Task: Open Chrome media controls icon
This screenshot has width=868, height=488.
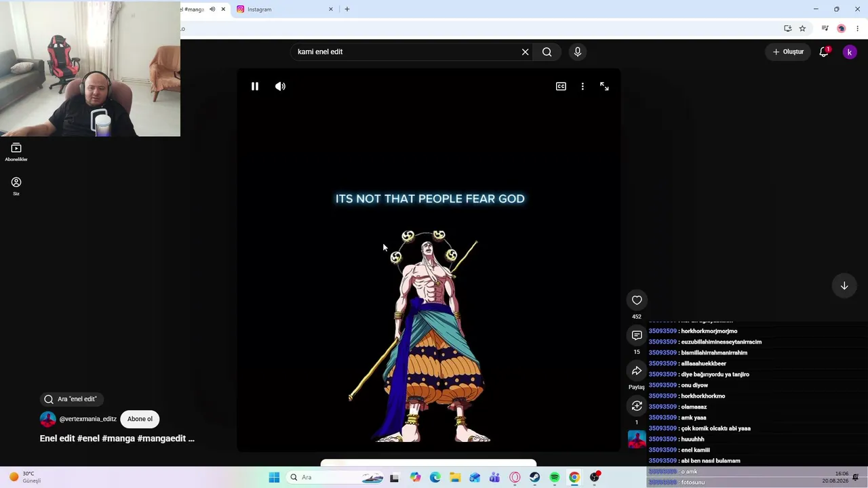Action: click(x=825, y=28)
